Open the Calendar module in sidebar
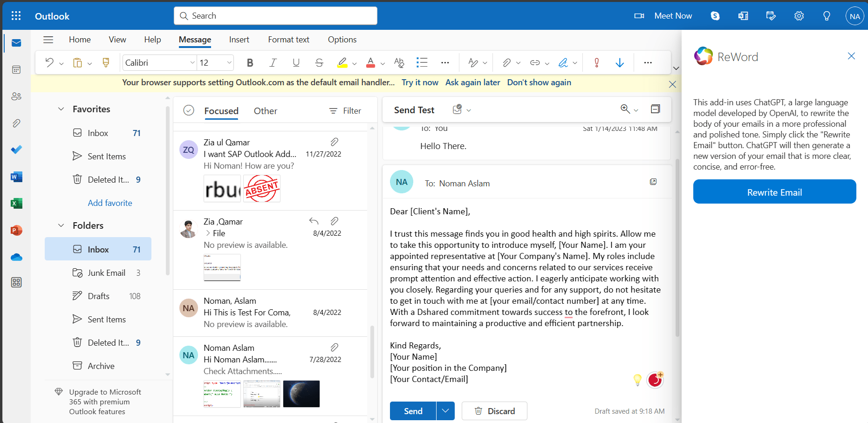The height and width of the screenshot is (423, 868). (x=16, y=70)
